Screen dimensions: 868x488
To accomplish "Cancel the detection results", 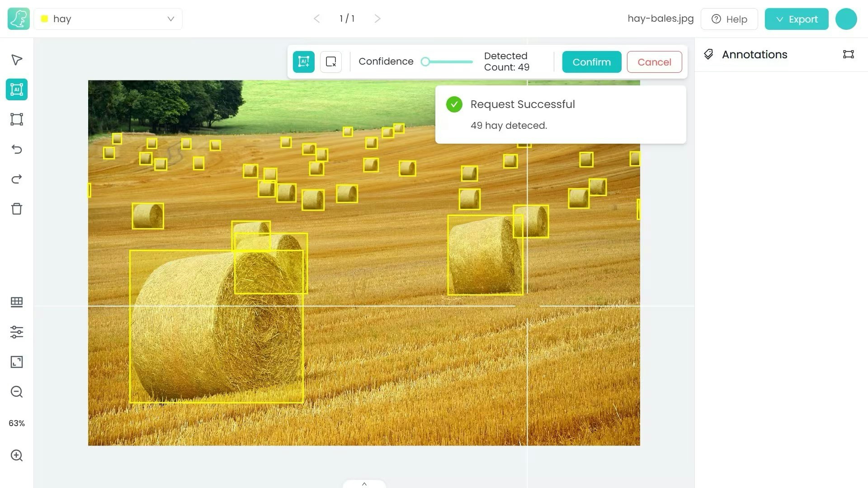I will coord(654,62).
